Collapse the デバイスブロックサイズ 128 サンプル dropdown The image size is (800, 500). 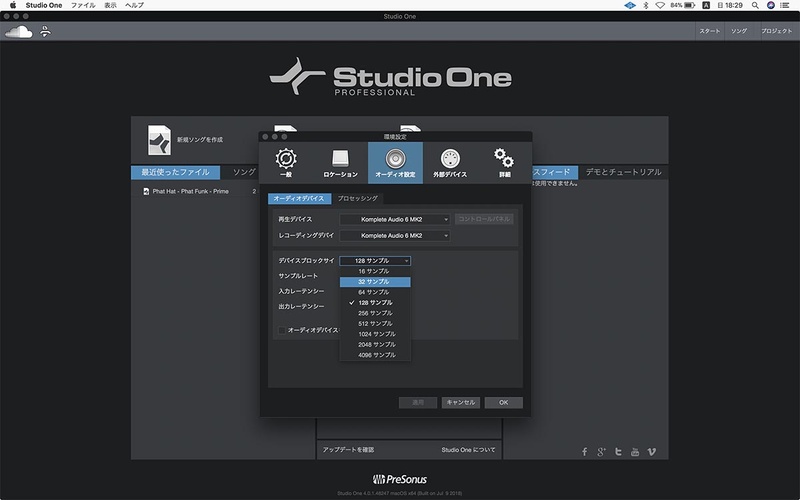tap(375, 261)
